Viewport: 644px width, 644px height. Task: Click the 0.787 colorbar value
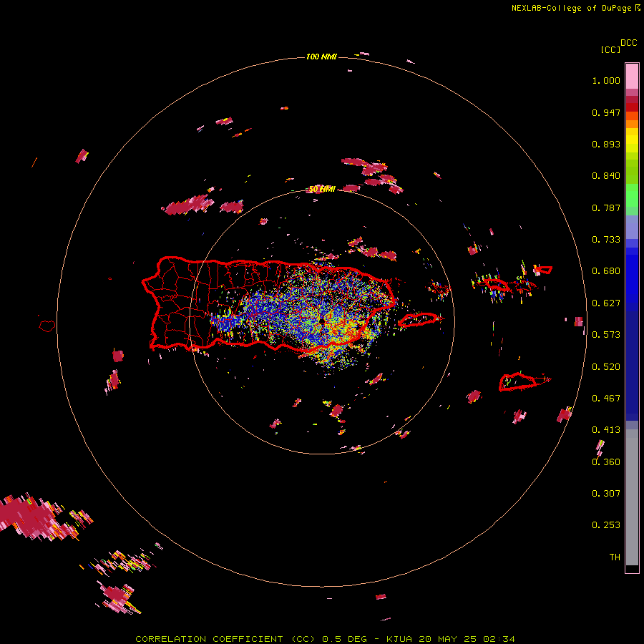pos(606,208)
